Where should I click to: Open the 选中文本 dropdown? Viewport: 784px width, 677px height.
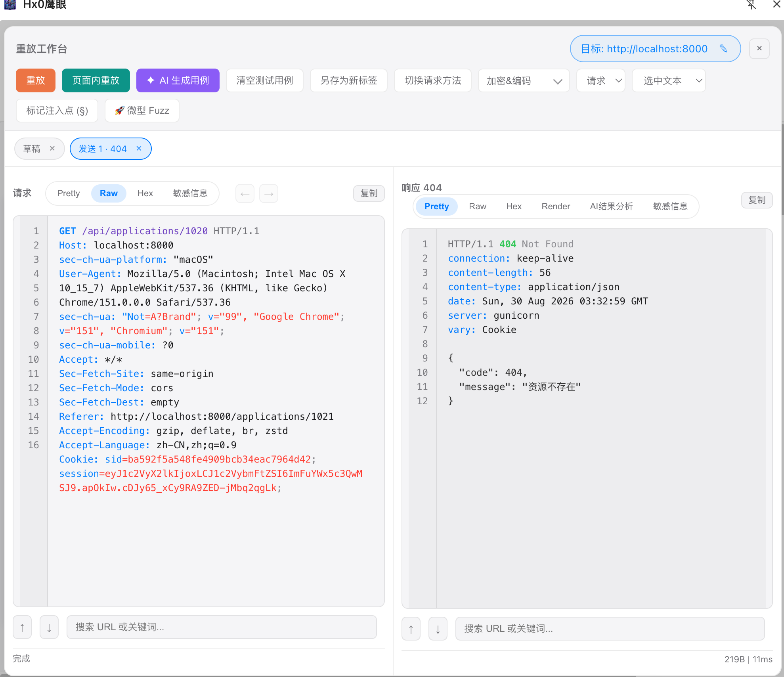coord(669,81)
